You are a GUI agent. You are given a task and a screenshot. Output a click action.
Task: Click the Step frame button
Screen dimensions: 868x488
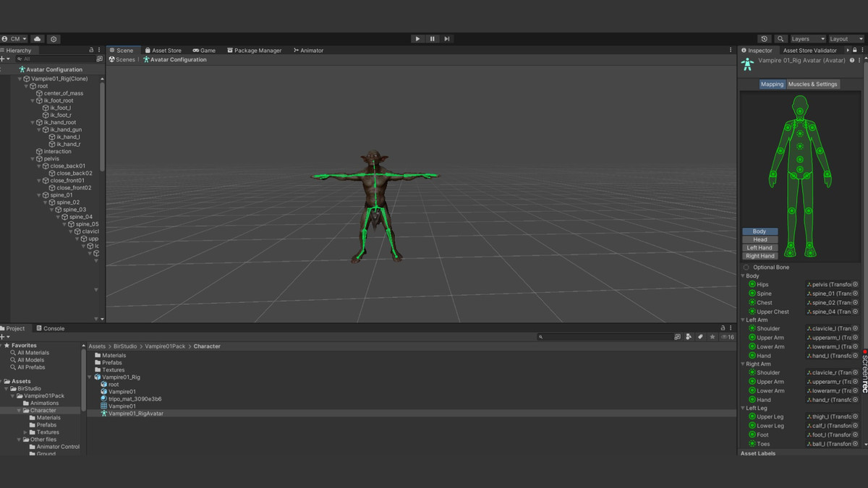click(447, 39)
